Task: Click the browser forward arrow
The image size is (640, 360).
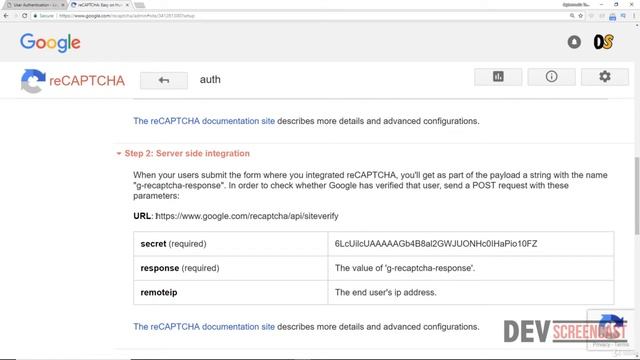Action: pyautogui.click(x=16, y=16)
